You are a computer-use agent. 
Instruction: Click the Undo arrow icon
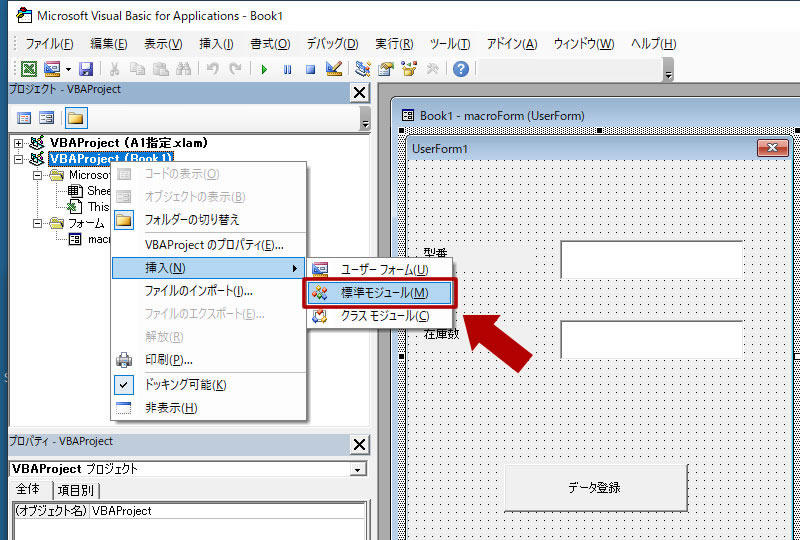coord(213,69)
